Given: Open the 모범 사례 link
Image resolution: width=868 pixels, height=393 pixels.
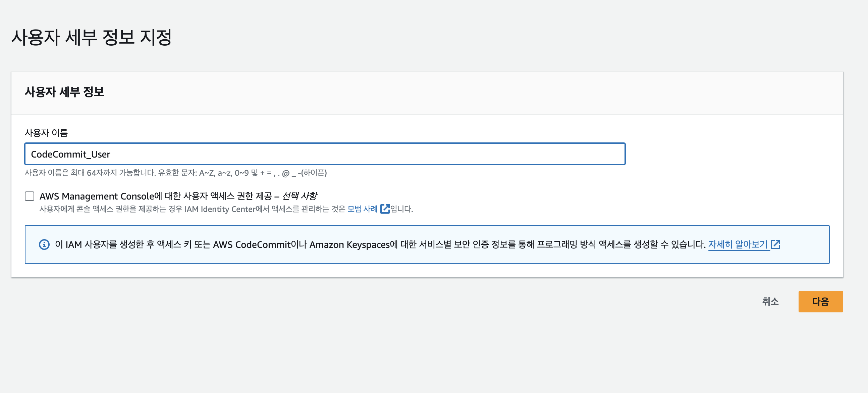Looking at the screenshot, I should [363, 210].
